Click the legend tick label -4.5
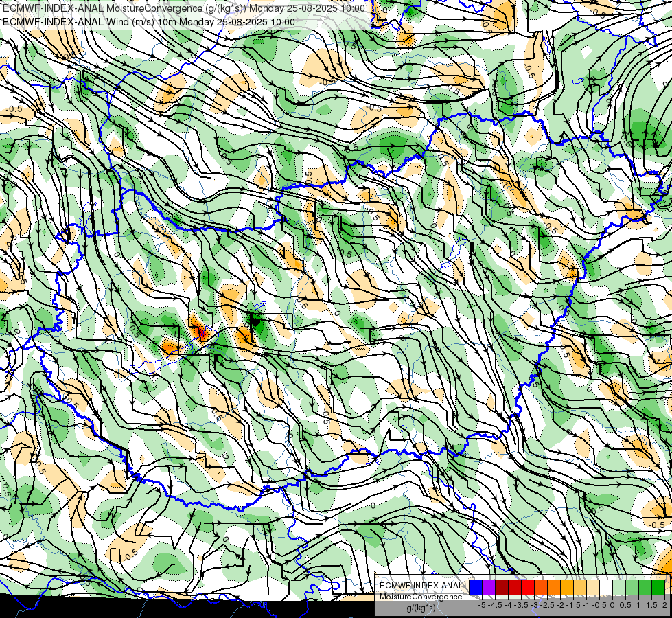This screenshot has width=672, height=618. pos(495,605)
